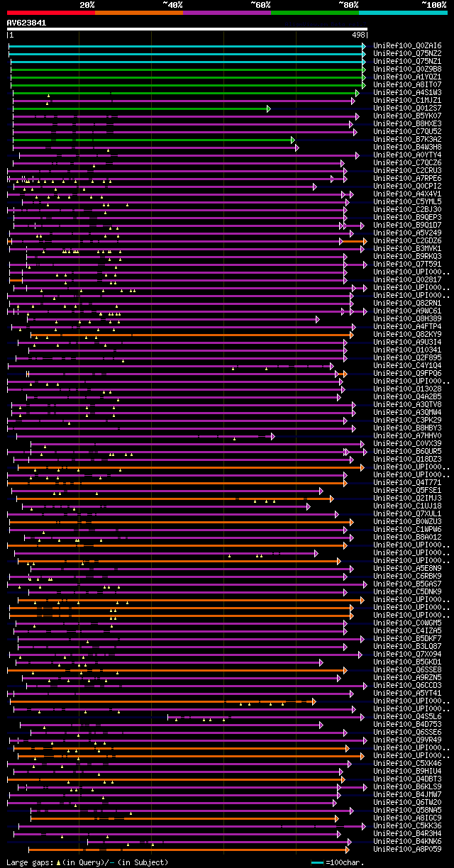Click label UniRef100_B4KNK6

(407, 841)
